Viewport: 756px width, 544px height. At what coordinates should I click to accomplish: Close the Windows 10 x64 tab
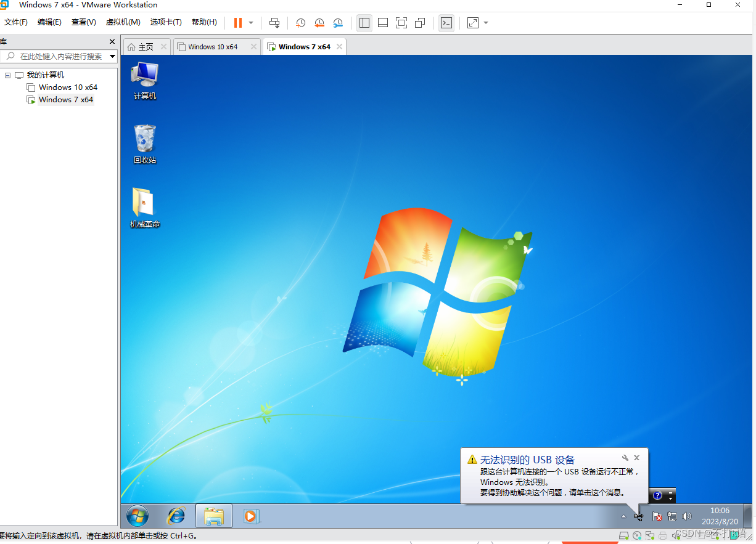click(253, 46)
